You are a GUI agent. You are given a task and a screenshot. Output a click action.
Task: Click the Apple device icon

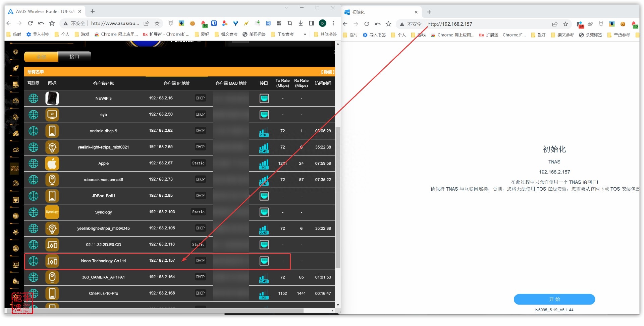tap(52, 164)
